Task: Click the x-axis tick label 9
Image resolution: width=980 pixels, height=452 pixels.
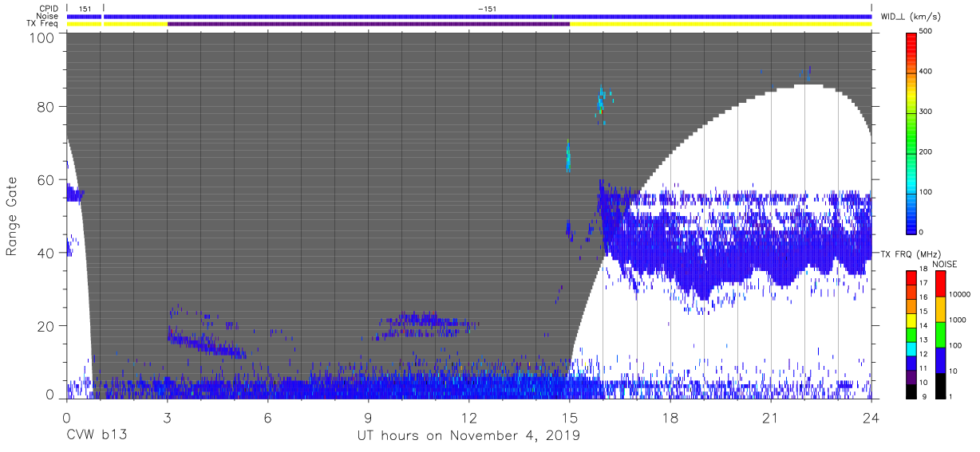Action: [x=368, y=418]
